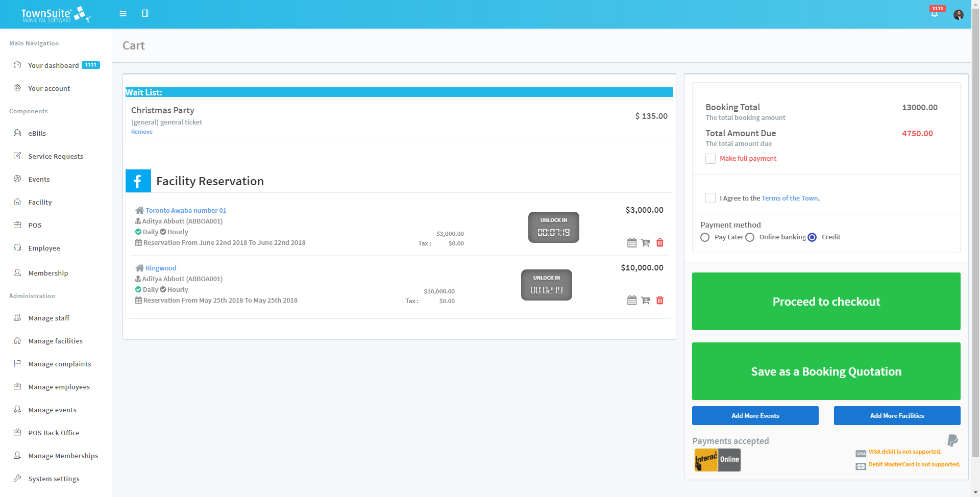Go to Service Requests in sidebar
The height and width of the screenshot is (497, 980).
point(56,156)
